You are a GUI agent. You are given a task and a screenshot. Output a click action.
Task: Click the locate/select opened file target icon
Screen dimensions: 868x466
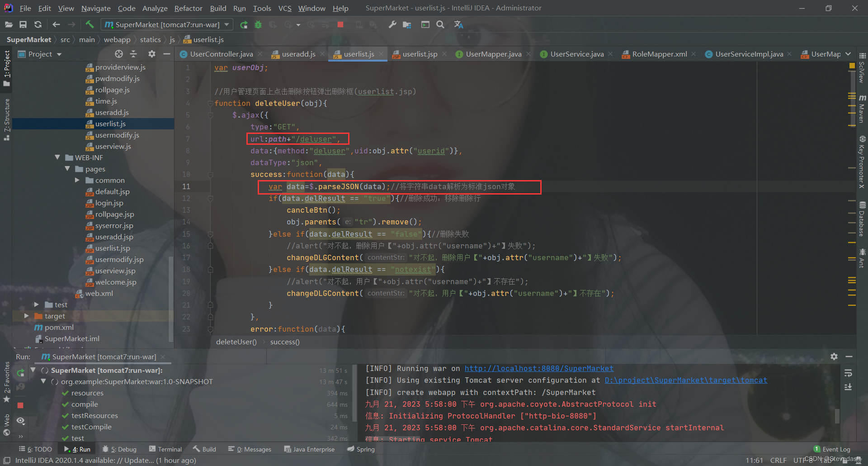tap(118, 54)
